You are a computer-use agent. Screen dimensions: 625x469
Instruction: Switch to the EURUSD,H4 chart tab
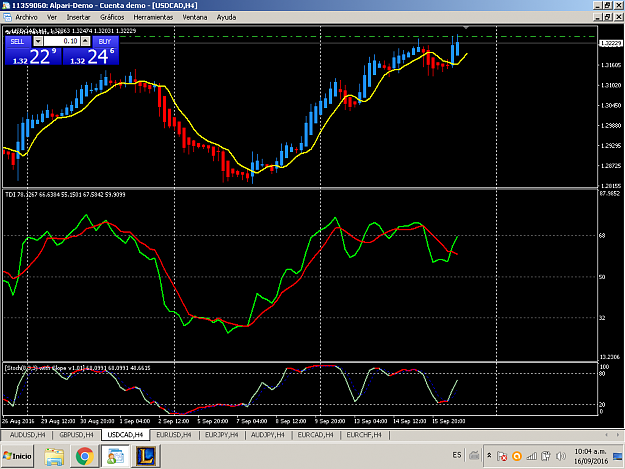pos(174,435)
